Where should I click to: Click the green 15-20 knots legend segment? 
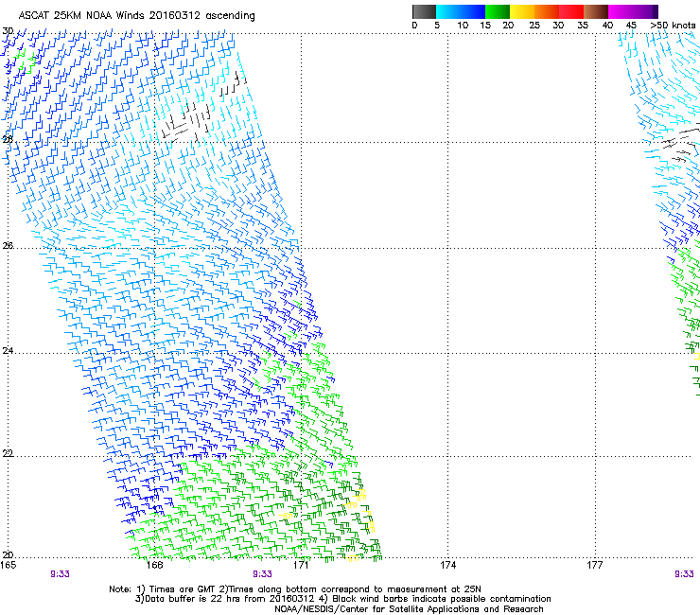(498, 11)
